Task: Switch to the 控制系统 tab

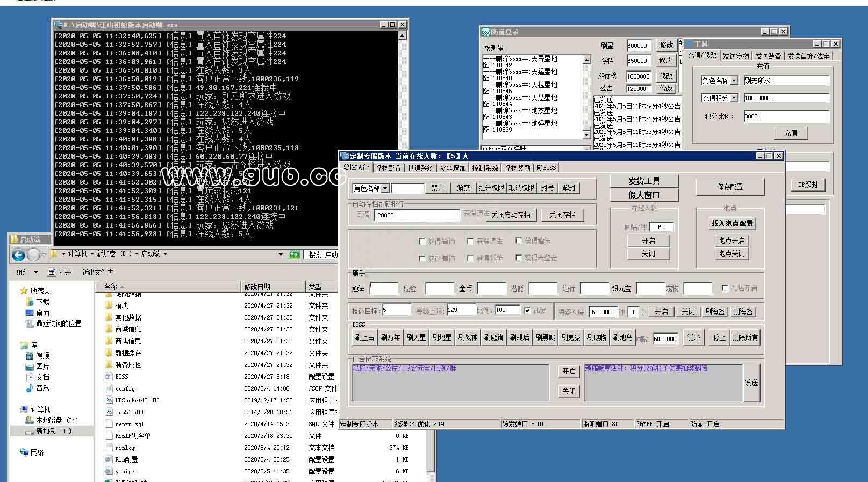Action: point(485,168)
